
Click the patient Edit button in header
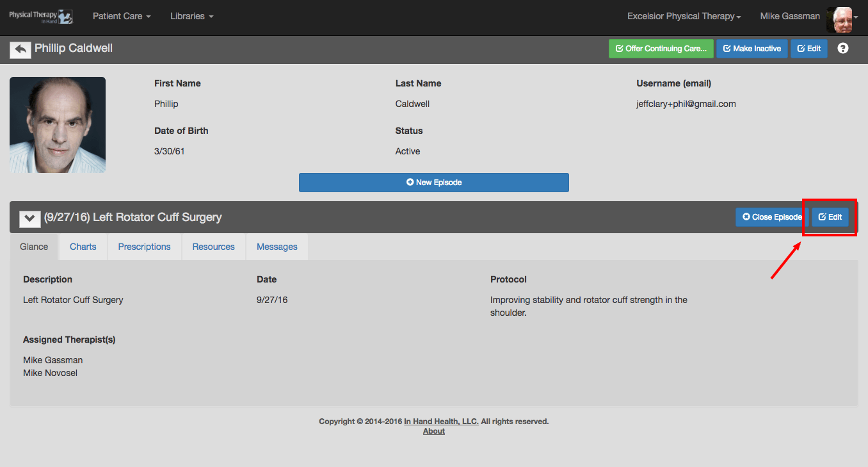pyautogui.click(x=809, y=49)
